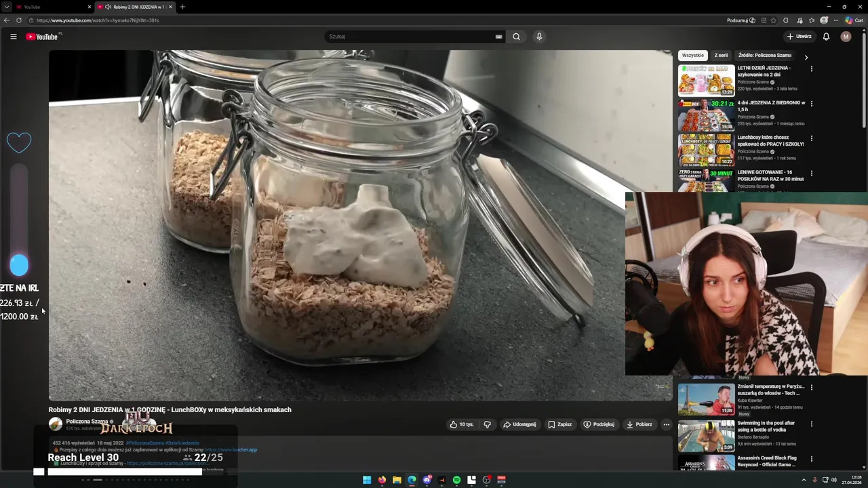This screenshot has width=868, height=488.
Task: Open the #PoliczonaSzama hashtag link
Action: 144,443
